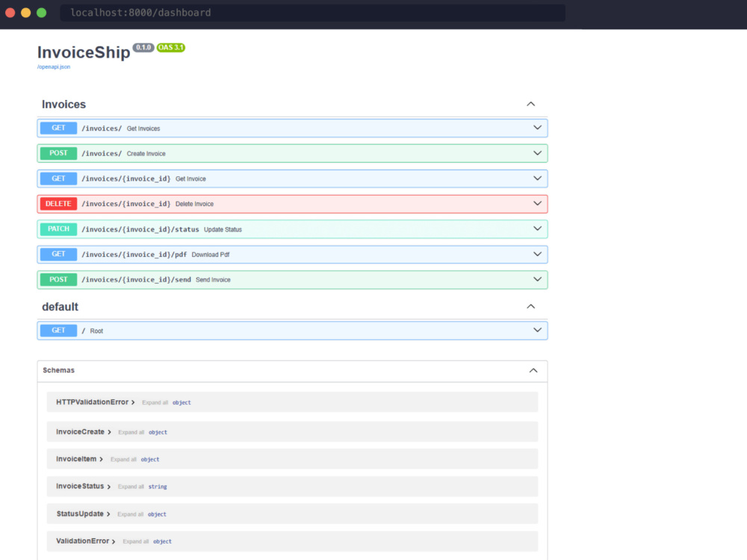Click the POST badge for Send Invoice
This screenshot has height=560, width=747.
(x=58, y=279)
